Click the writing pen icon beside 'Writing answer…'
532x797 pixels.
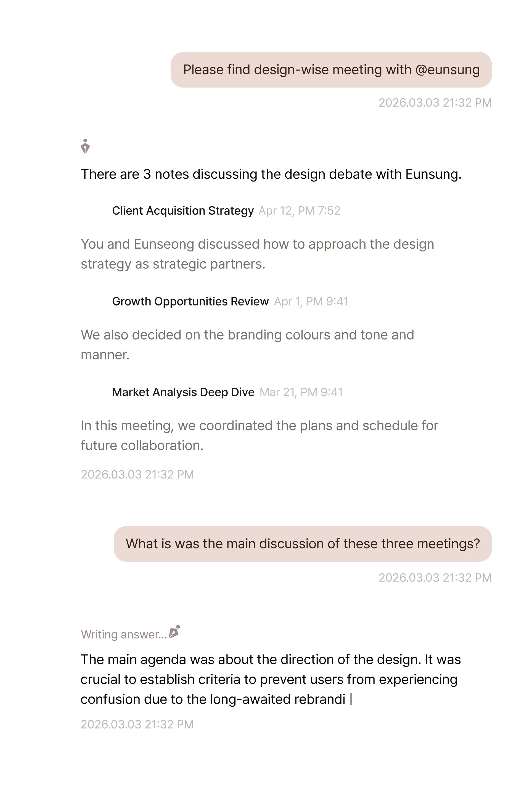click(174, 632)
